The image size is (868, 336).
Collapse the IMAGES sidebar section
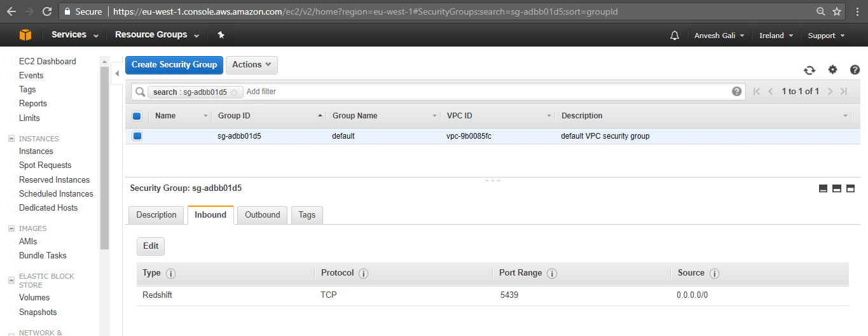[11, 228]
